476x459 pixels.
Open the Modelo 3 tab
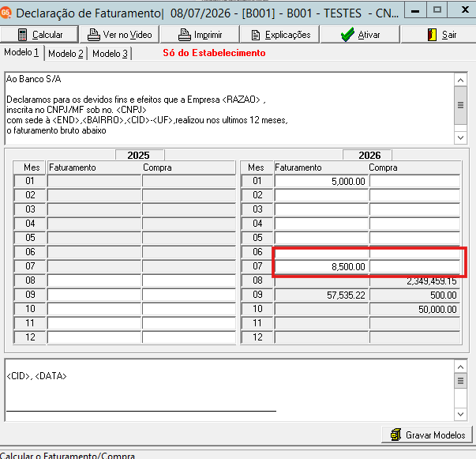pyautogui.click(x=110, y=54)
